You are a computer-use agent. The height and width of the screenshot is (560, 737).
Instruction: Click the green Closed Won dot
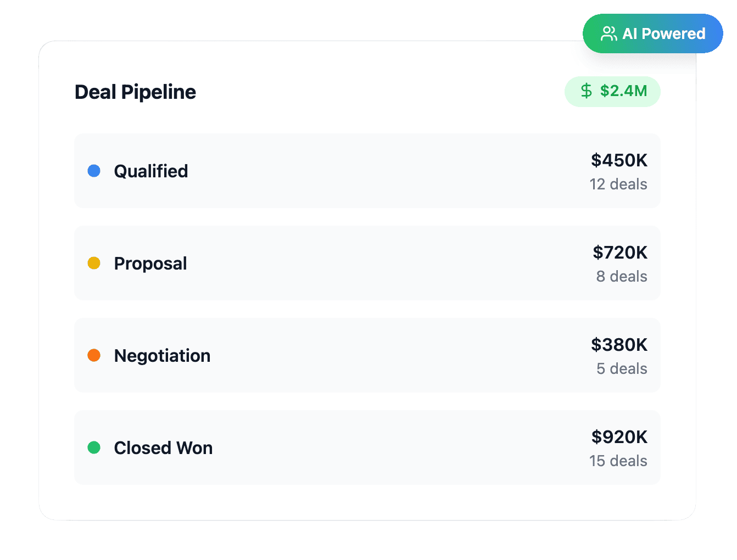(94, 447)
